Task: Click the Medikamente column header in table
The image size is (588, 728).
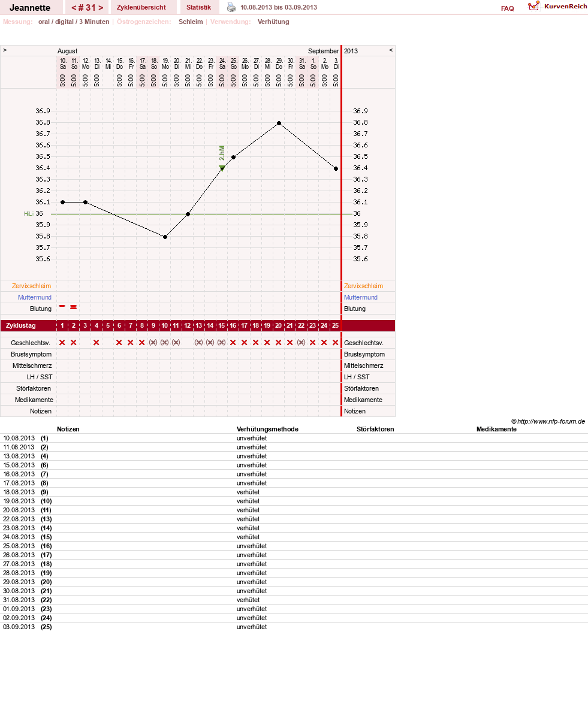Action: pos(496,429)
